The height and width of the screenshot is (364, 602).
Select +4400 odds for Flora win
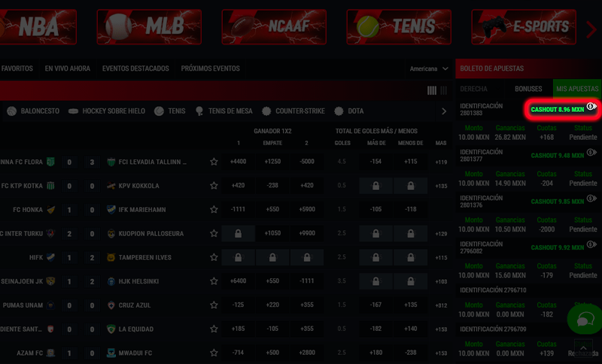[x=238, y=162]
